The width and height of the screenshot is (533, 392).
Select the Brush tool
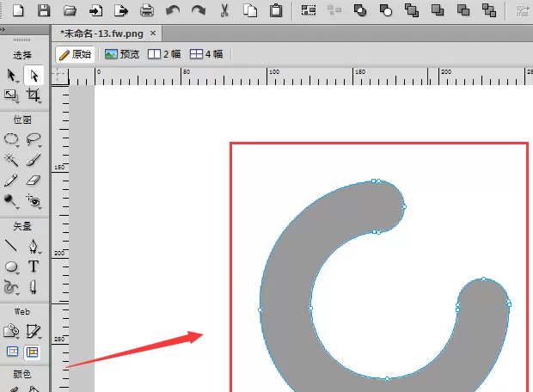(x=34, y=160)
